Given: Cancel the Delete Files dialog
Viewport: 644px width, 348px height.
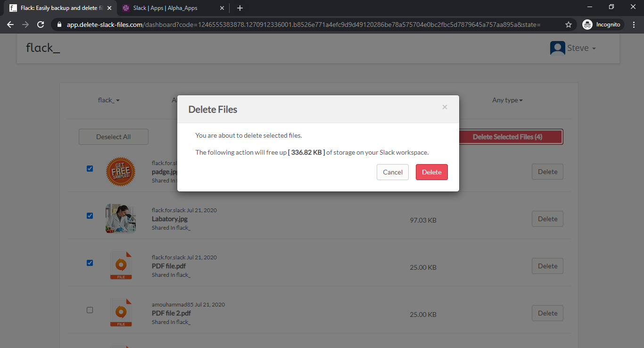Looking at the screenshot, I should (x=393, y=172).
